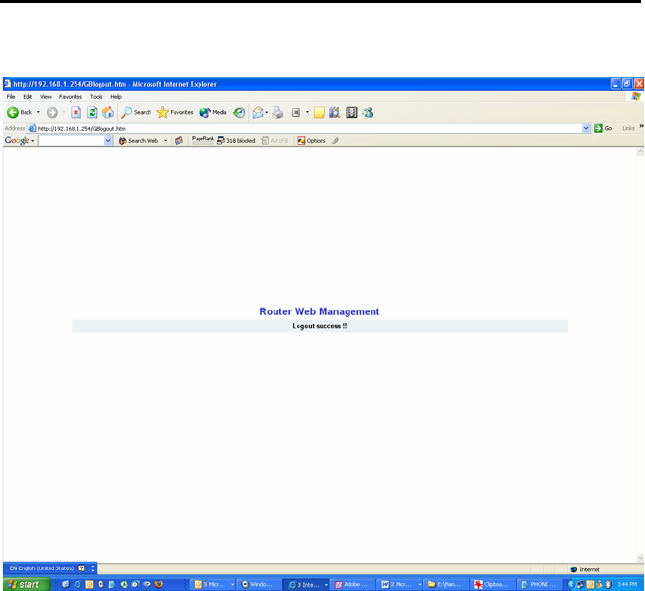Expand the Mail button dropdown arrow

click(267, 112)
